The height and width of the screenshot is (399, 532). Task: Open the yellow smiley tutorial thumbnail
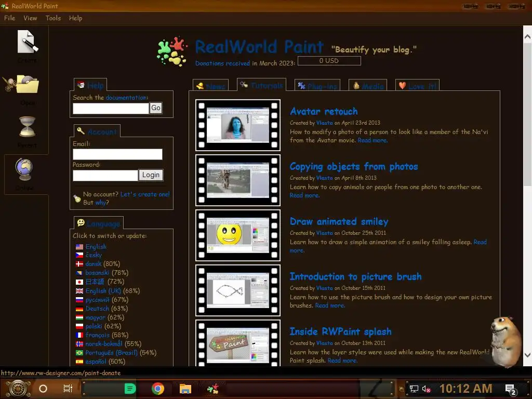[x=238, y=235]
